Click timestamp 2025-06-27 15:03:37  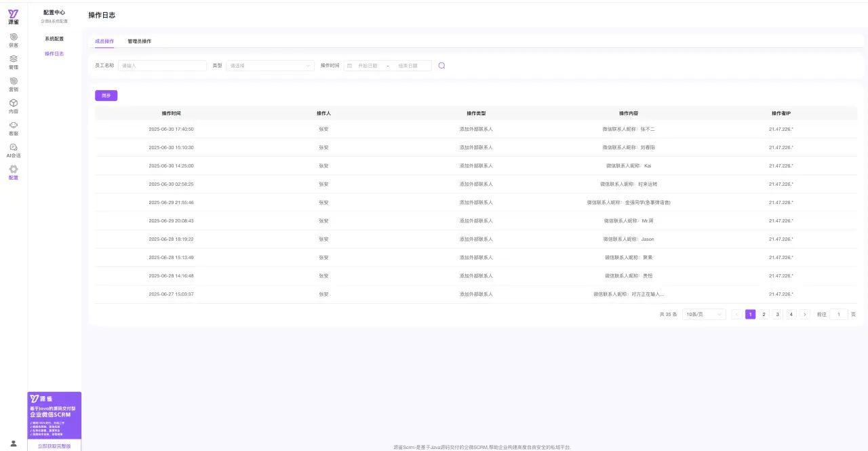click(x=172, y=294)
